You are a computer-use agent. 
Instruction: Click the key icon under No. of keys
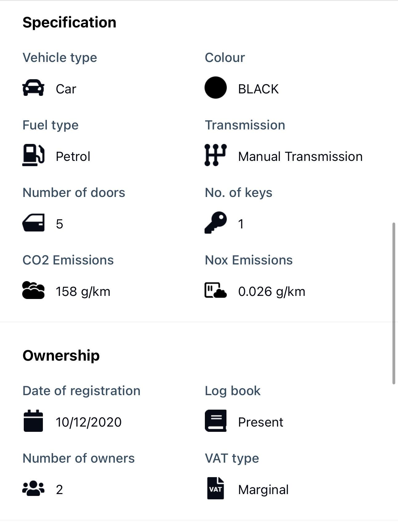(x=215, y=223)
